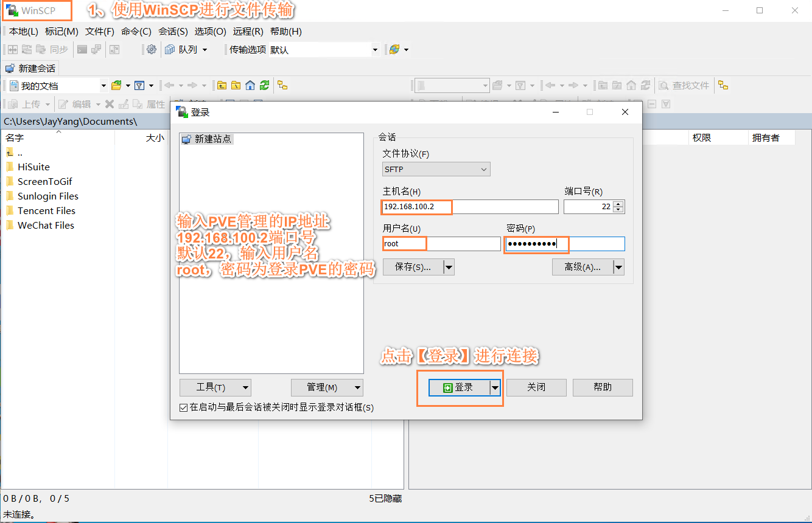Open WinSCP preferences with the gear icon
The width and height of the screenshot is (812, 523).
(x=150, y=49)
